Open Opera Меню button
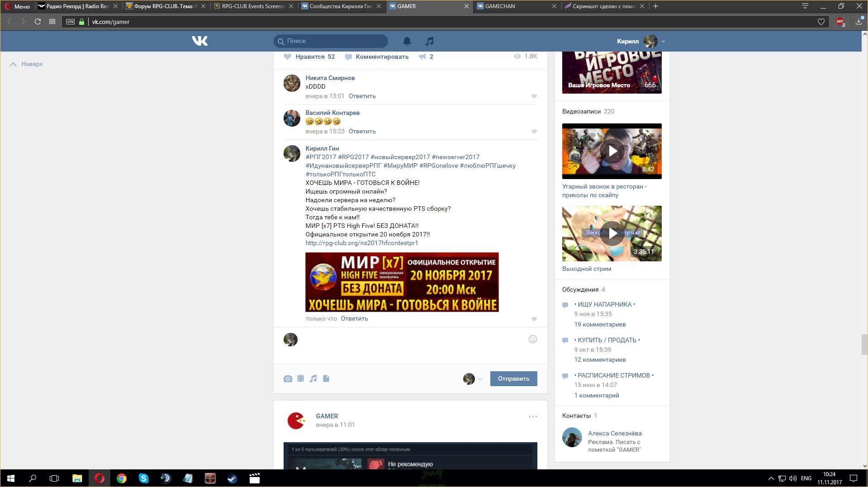This screenshot has width=868, height=487. pyautogui.click(x=17, y=6)
